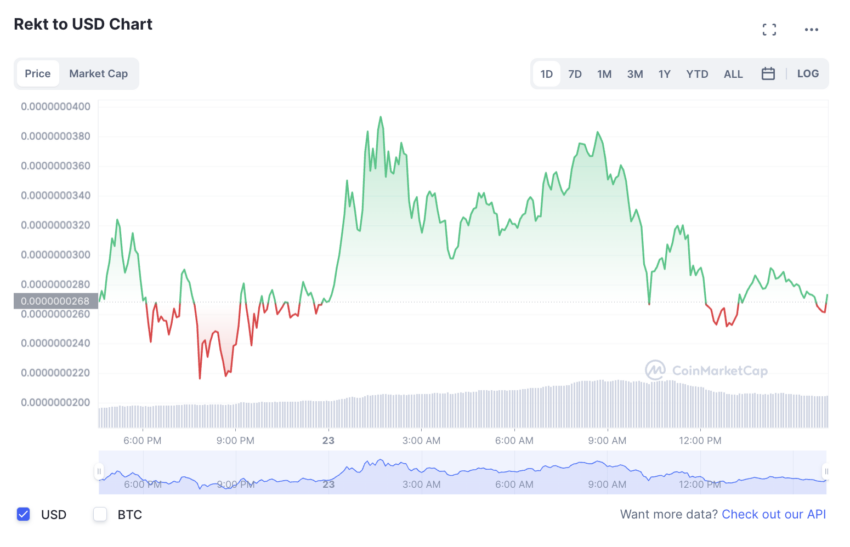
Task: Select the 1D time range
Action: tap(547, 74)
